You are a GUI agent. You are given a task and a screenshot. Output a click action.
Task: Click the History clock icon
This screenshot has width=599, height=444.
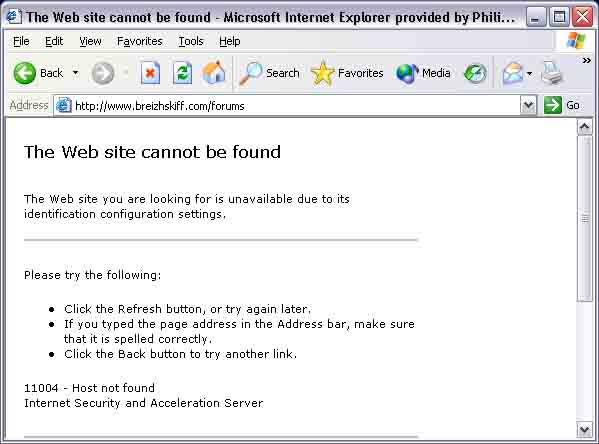475,73
